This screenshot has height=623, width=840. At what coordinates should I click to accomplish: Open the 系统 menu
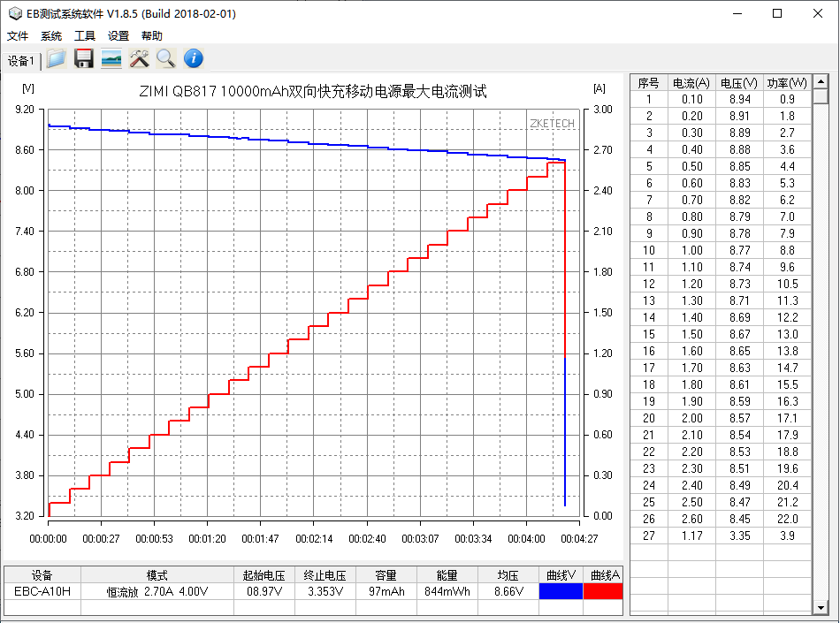[x=51, y=36]
